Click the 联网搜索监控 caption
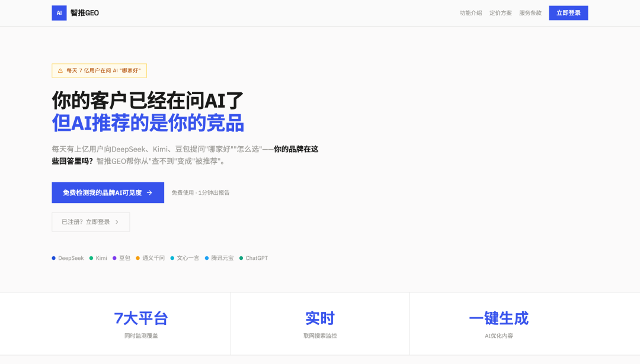The height and width of the screenshot is (364, 640). (x=320, y=336)
